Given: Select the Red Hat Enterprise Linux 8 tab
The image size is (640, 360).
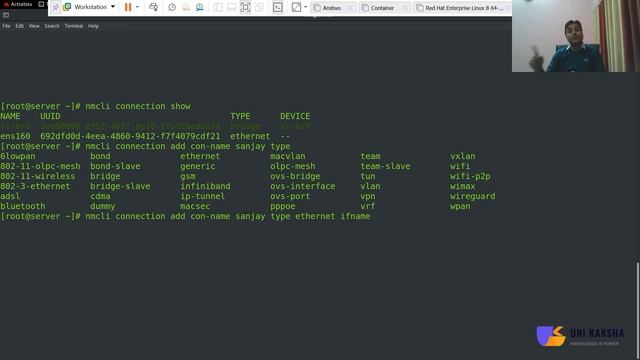Looking at the screenshot, I should [x=462, y=8].
